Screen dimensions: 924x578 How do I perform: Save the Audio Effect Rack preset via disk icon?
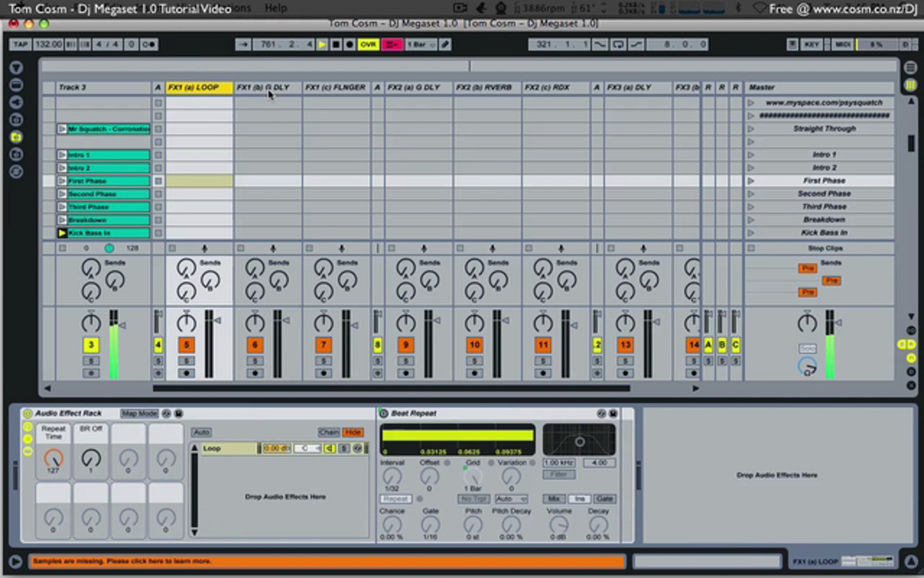178,413
